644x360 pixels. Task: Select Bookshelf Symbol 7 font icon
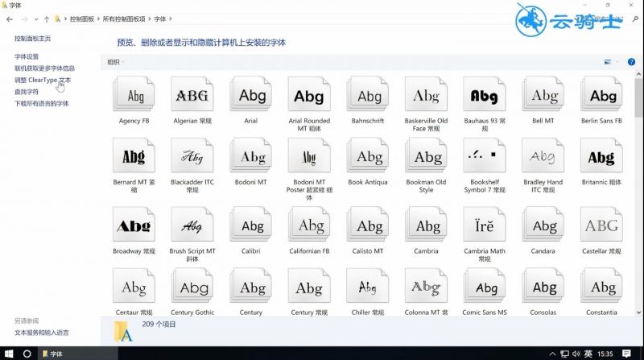pyautogui.click(x=485, y=155)
